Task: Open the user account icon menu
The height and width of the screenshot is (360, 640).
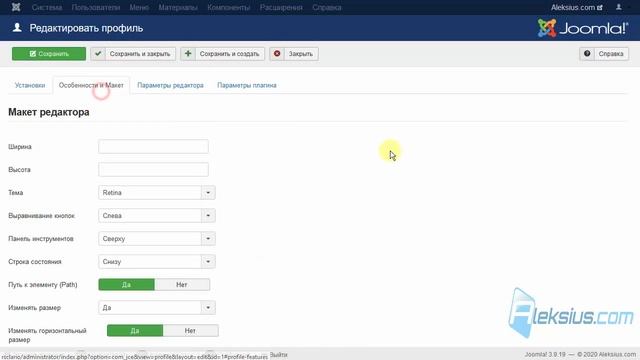Action: (x=619, y=7)
